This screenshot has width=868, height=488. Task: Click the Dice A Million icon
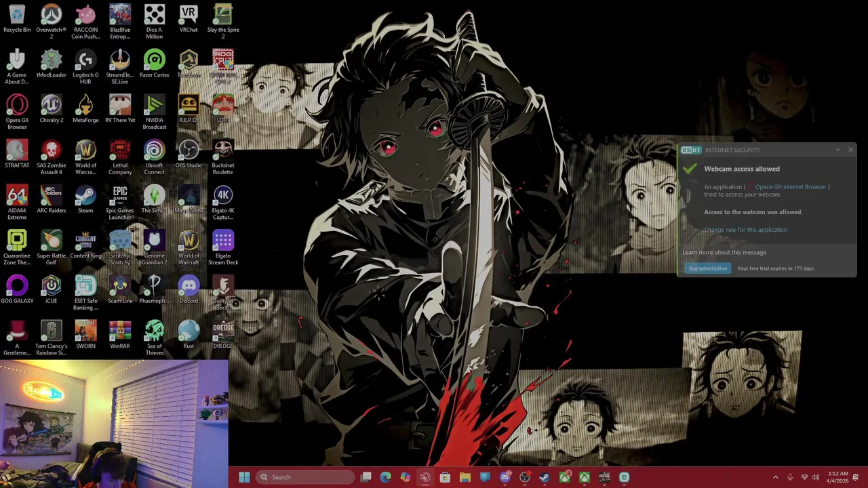[155, 22]
